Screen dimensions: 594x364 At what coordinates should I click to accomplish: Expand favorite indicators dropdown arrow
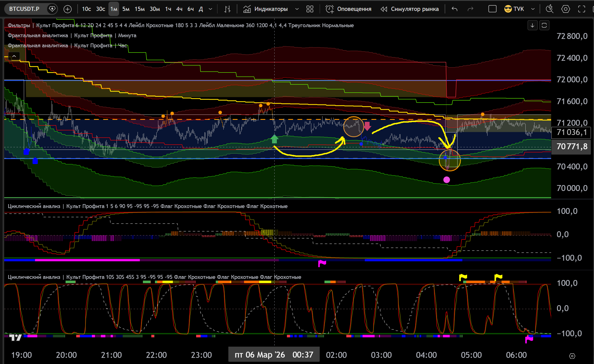(x=297, y=9)
